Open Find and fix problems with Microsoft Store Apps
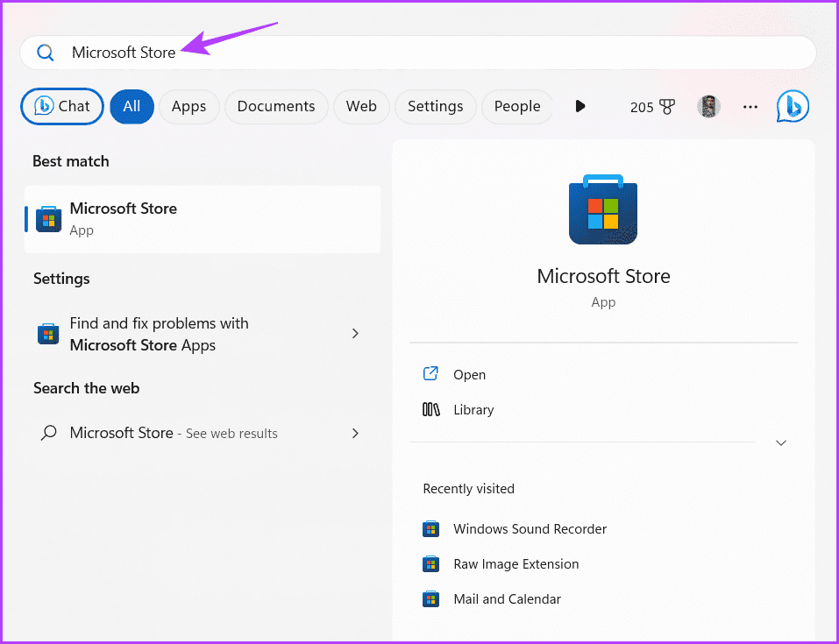839x644 pixels. pyautogui.click(x=203, y=334)
